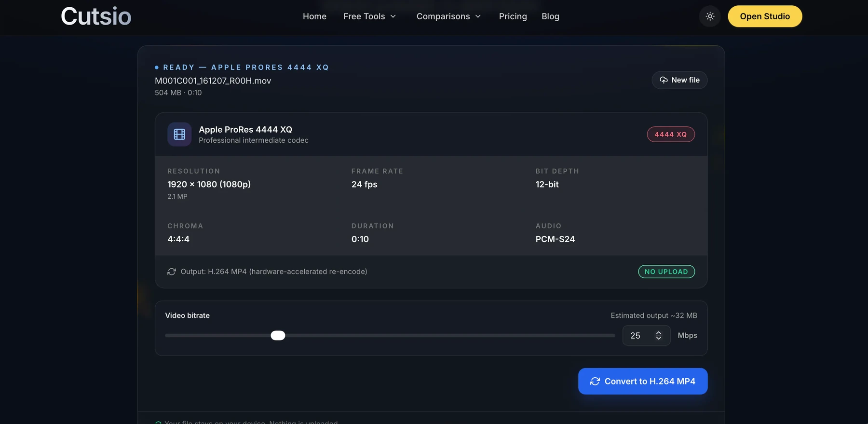
Task: Choose a New file to upload
Action: pos(679,80)
